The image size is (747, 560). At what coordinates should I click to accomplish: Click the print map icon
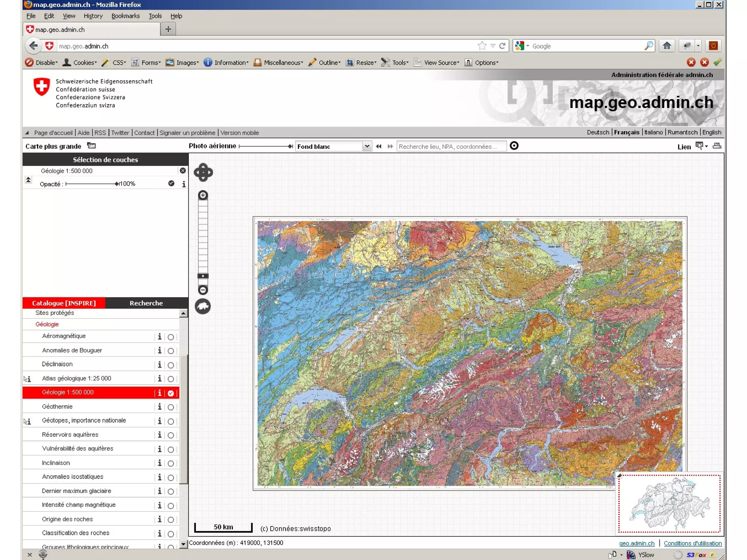point(717,146)
